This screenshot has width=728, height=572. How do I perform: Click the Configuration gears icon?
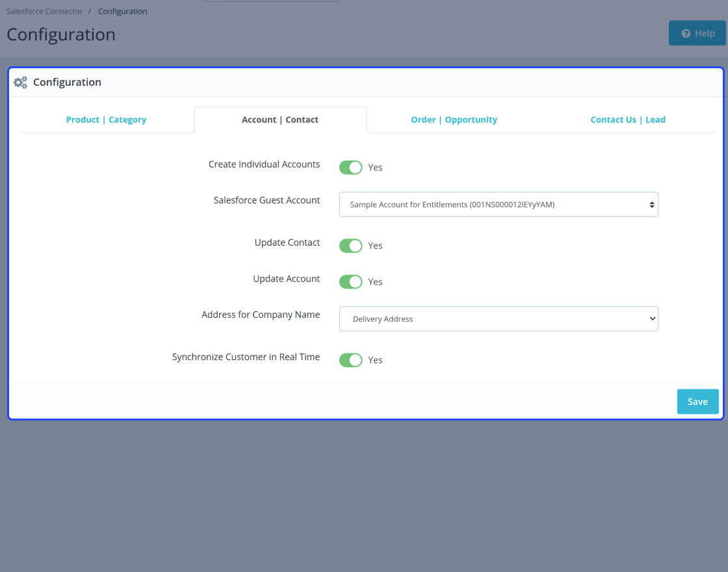[20, 83]
